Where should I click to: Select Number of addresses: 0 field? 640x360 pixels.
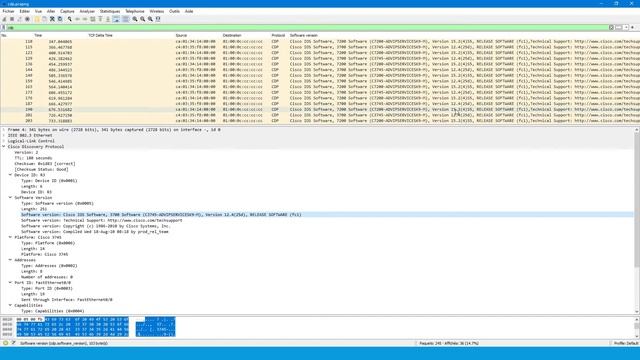47,277
